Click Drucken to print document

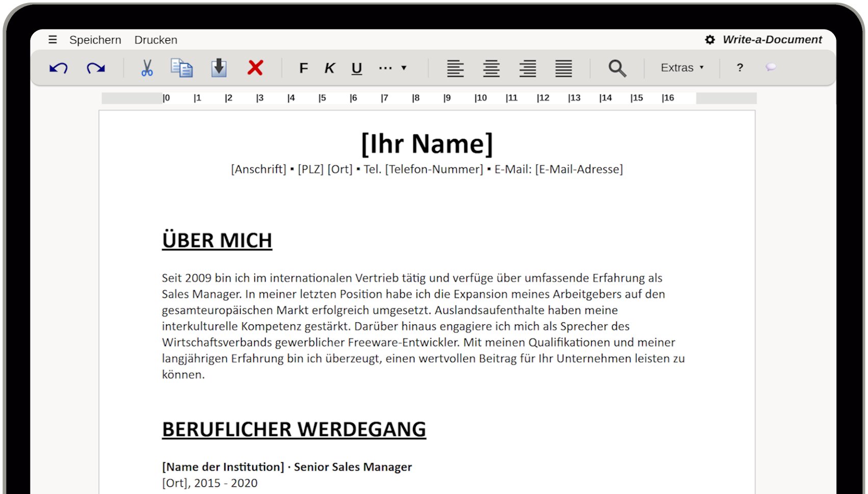(156, 40)
